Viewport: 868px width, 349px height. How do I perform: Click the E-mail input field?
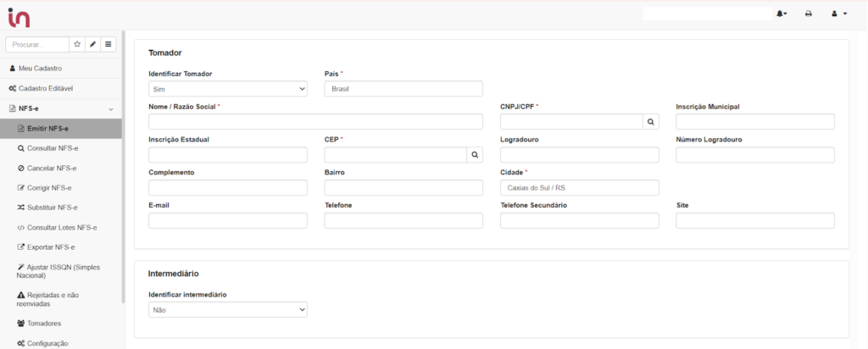[227, 221]
